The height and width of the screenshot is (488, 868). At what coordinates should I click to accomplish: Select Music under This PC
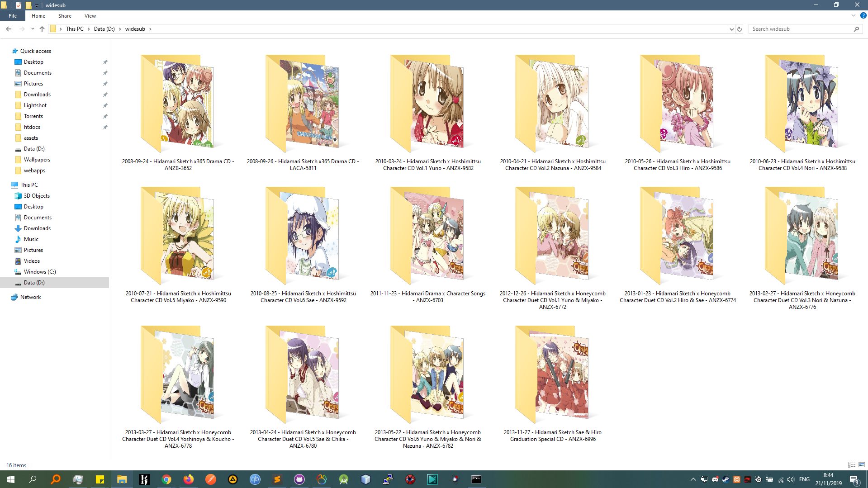[x=31, y=239]
